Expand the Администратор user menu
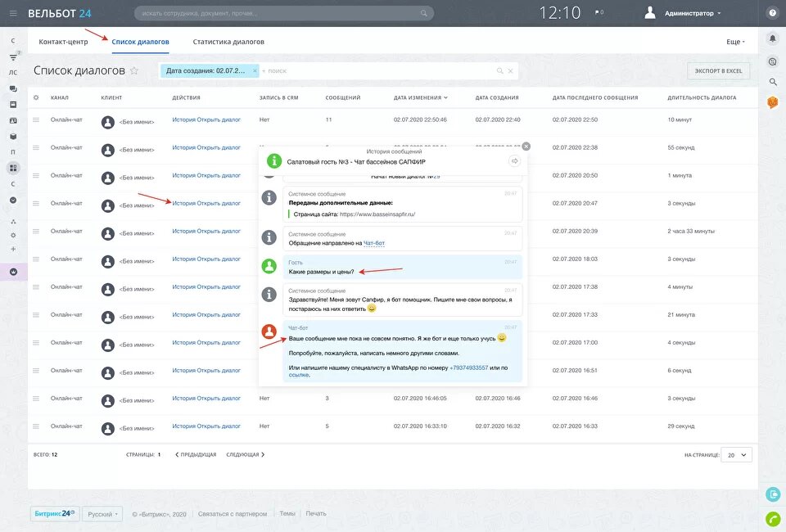Viewport: 786px width, 532px height. click(x=693, y=14)
